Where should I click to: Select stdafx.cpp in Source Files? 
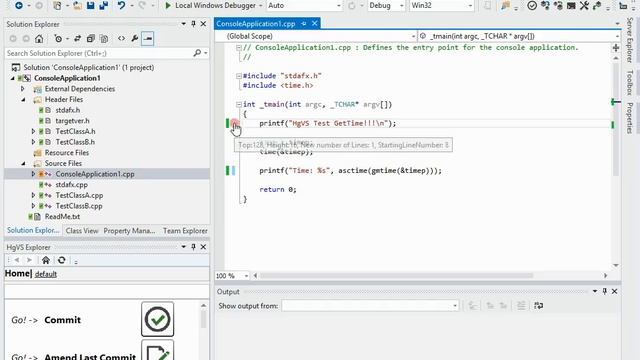pos(71,184)
